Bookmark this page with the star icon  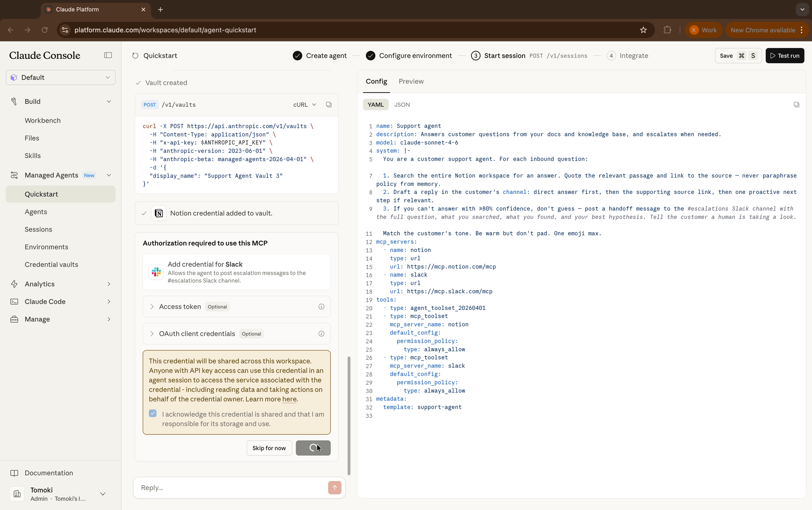(643, 30)
